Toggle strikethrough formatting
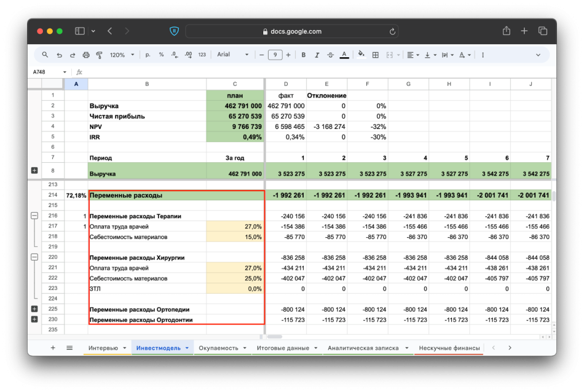This screenshot has width=584, height=392. [x=331, y=55]
